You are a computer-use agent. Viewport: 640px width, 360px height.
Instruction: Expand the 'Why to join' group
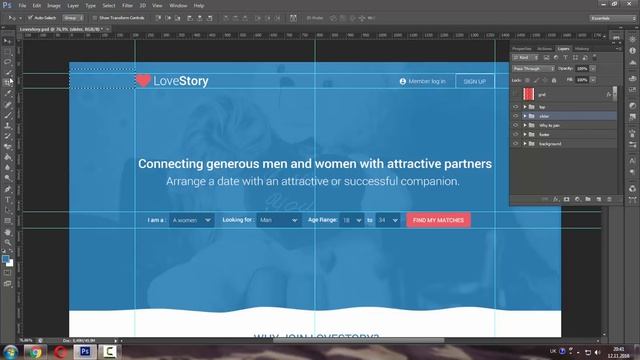tap(525, 125)
